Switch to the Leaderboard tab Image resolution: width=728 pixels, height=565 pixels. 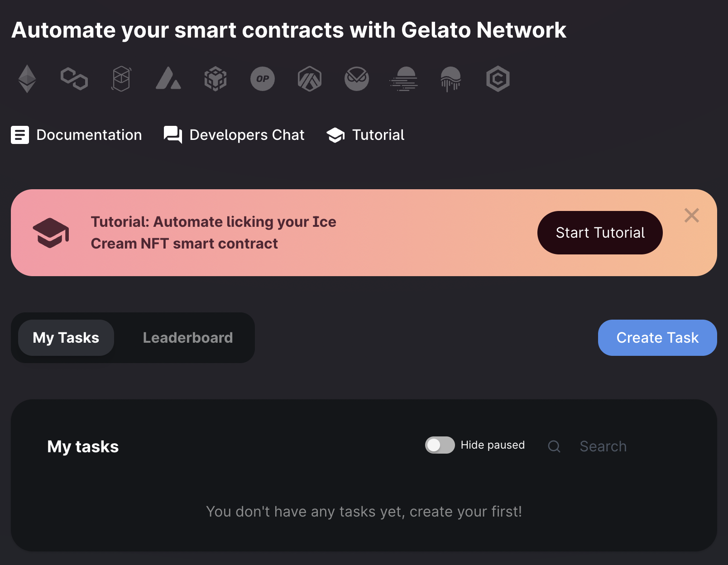pos(187,337)
